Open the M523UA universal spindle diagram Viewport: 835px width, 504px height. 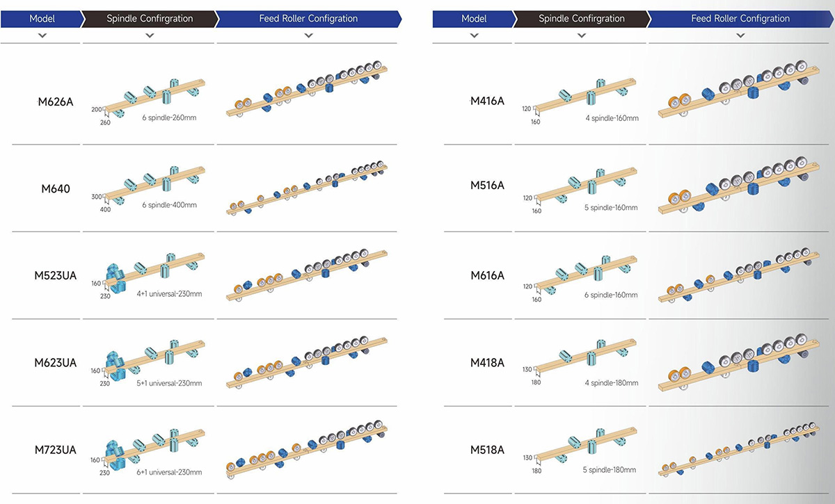[148, 275]
